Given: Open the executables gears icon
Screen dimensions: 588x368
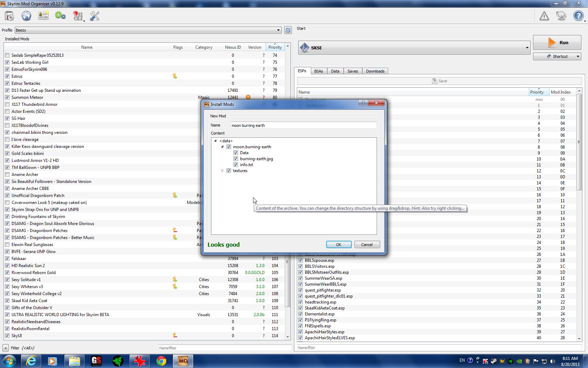Looking at the screenshot, I should (x=60, y=16).
